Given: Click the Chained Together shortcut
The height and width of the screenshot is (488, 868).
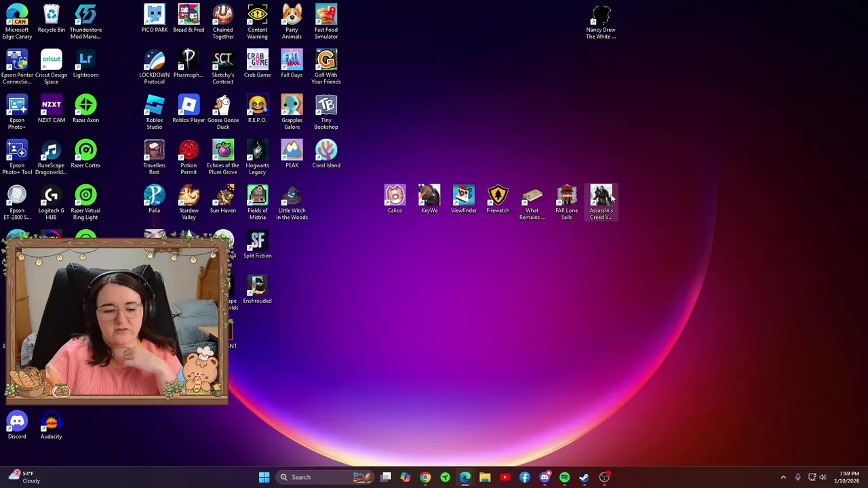Looking at the screenshot, I should (x=223, y=22).
